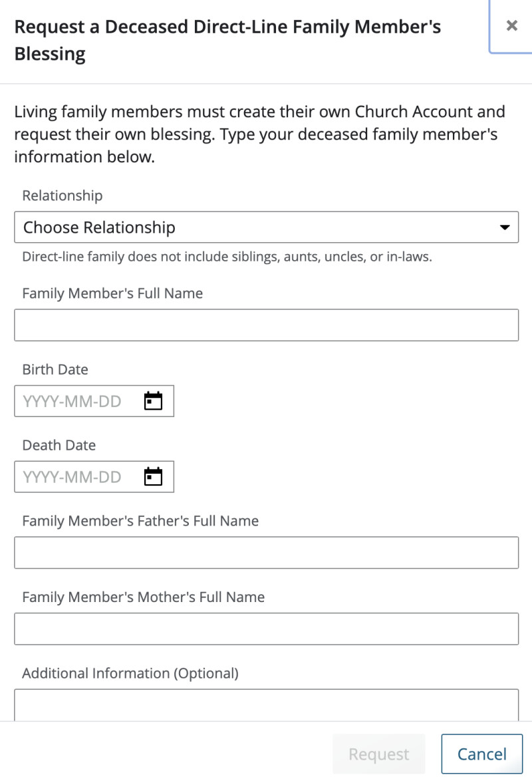Click the "Family Member's Full Name" label
532x783 pixels.
[112, 293]
